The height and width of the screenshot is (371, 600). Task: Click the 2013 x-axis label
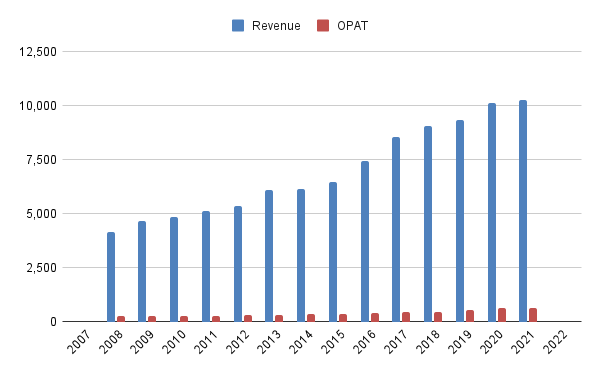tap(269, 342)
